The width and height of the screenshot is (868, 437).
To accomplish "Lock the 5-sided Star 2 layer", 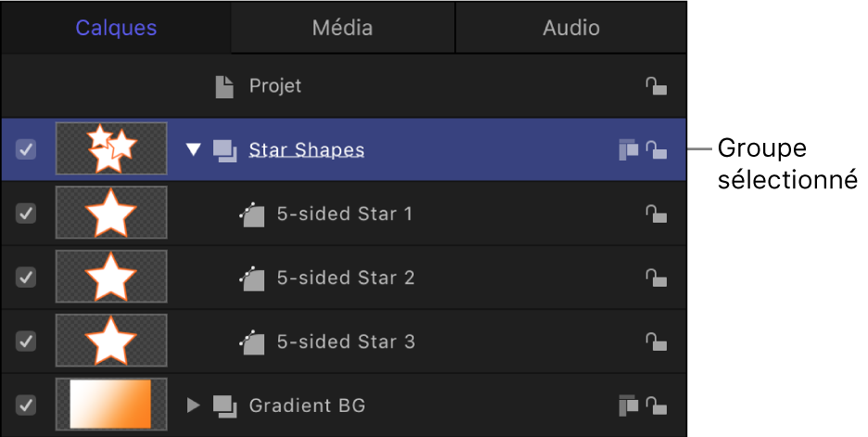I will 656,277.
